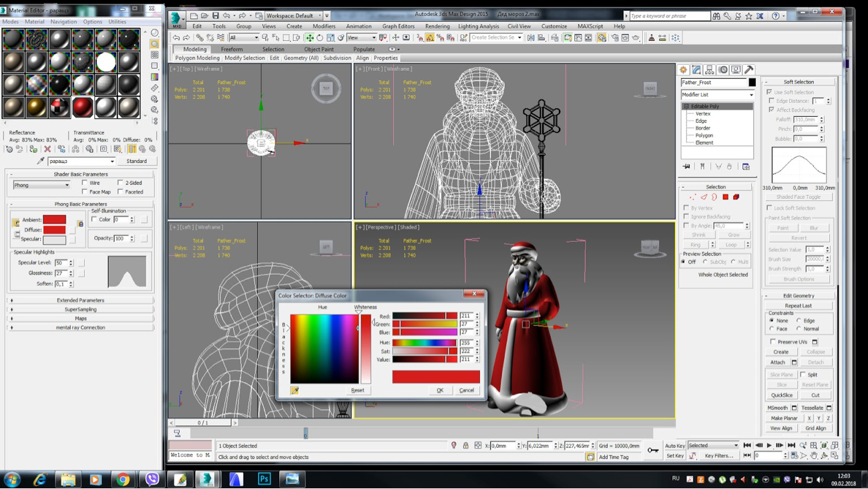
Task: Select the Polygon sub-object selection icon
Action: [725, 197]
